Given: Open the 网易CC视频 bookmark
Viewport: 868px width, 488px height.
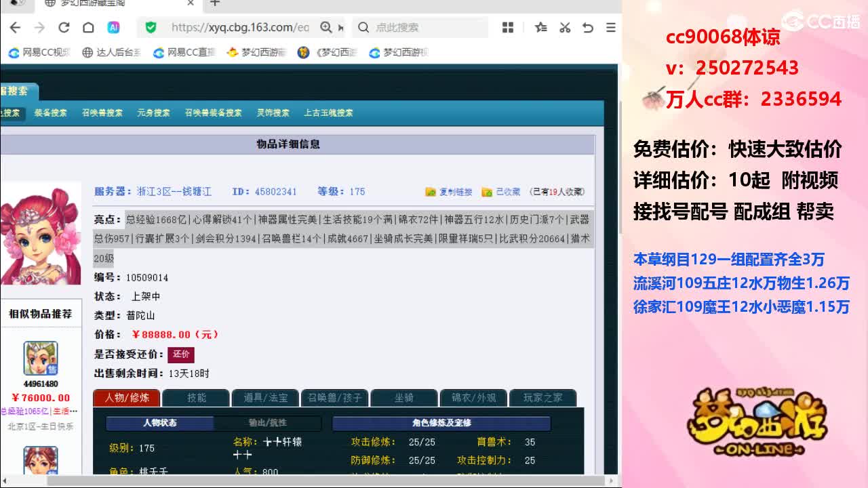Looking at the screenshot, I should [x=39, y=52].
